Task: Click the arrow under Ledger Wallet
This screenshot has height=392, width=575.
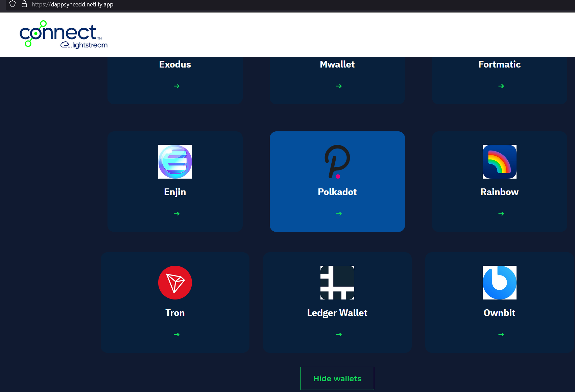Action: [338, 334]
